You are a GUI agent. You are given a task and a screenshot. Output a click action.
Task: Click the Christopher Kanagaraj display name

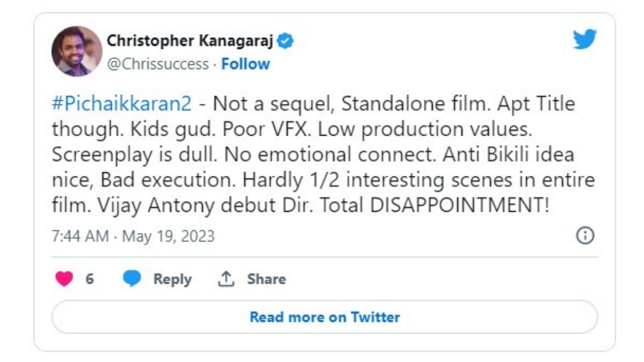tap(191, 41)
